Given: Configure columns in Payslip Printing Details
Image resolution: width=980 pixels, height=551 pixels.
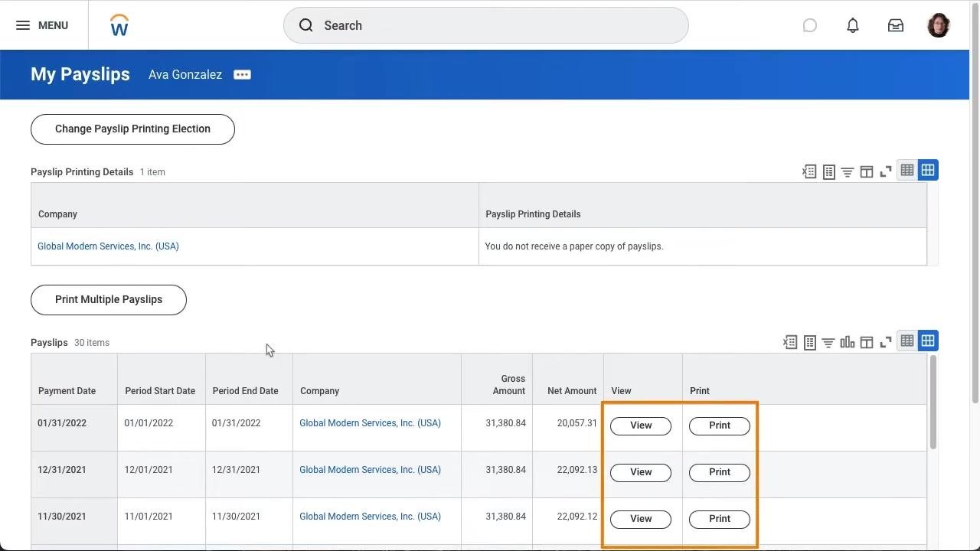Looking at the screenshot, I should coord(867,171).
